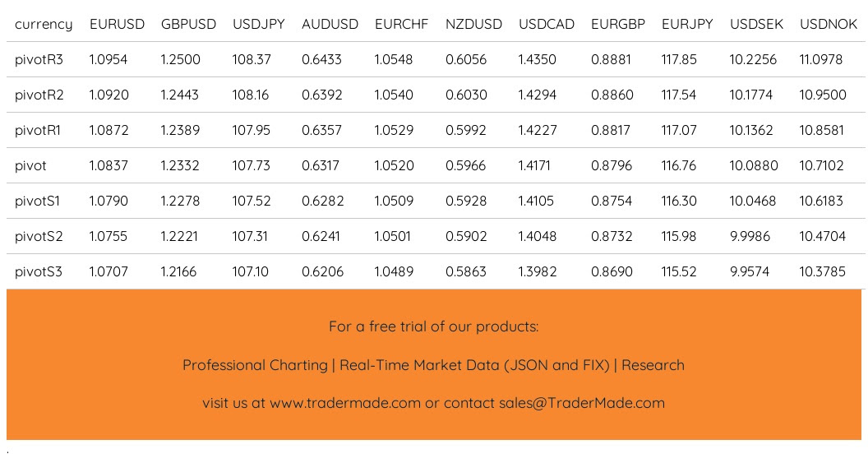Select the EURUSD column header
The height and width of the screenshot is (463, 868).
pyautogui.click(x=117, y=25)
